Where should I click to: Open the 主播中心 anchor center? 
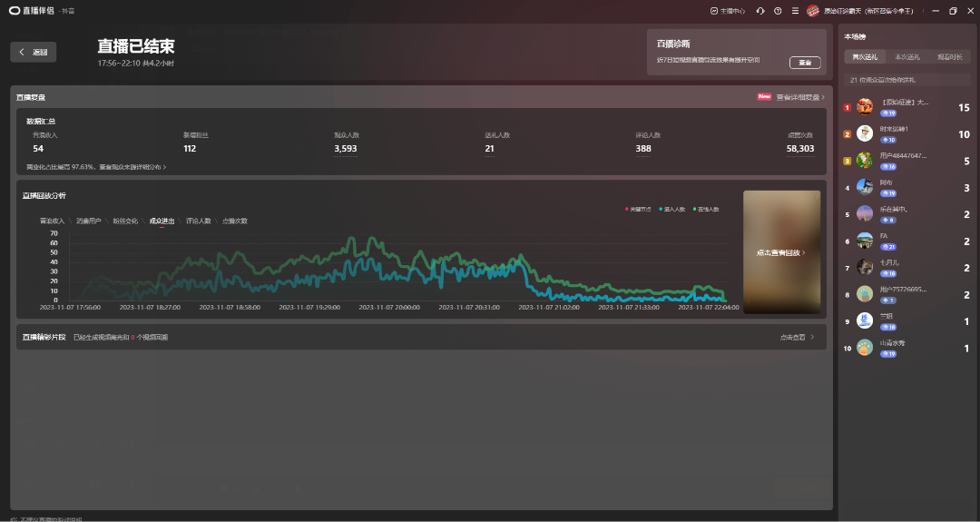(727, 11)
